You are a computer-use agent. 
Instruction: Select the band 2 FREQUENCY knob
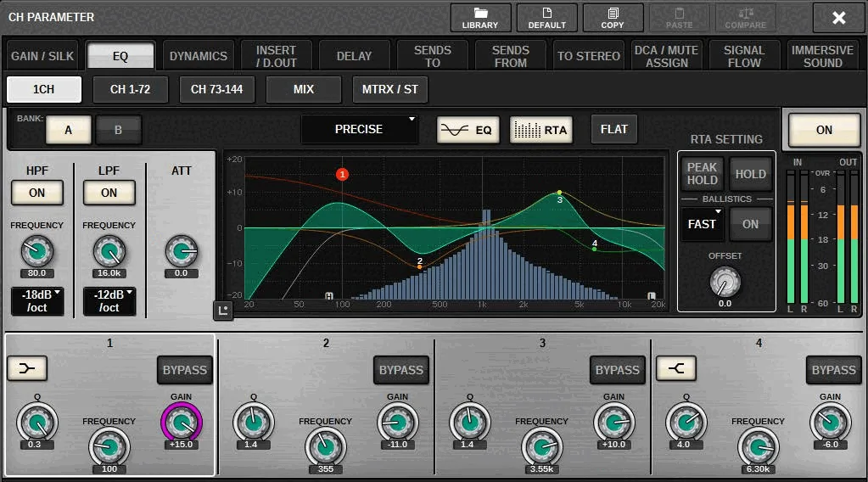[326, 448]
